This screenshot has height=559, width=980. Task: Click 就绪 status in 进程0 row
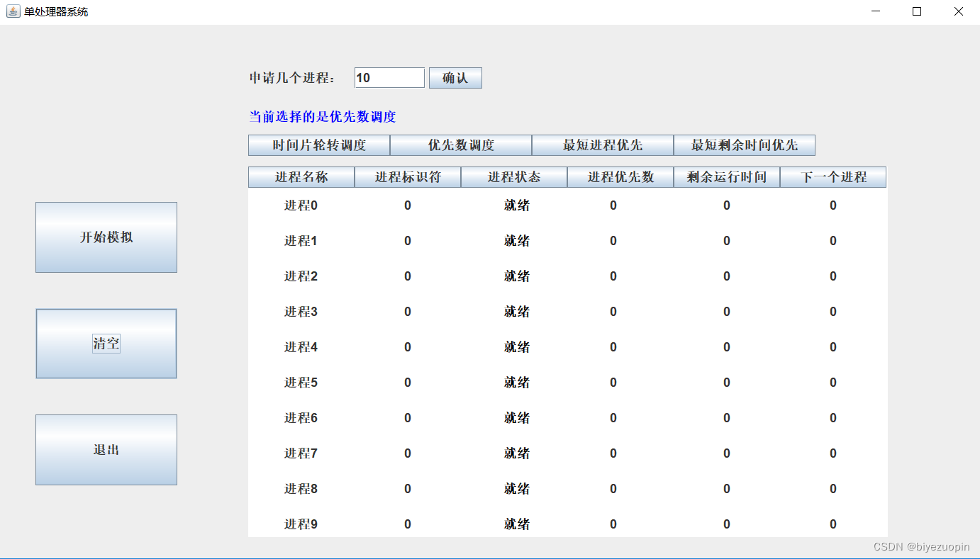[517, 205]
